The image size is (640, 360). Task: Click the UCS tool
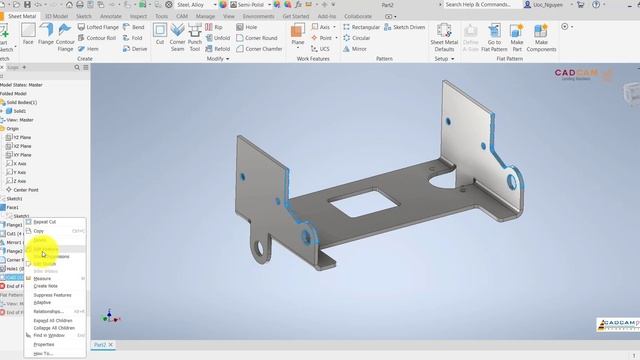[320, 49]
